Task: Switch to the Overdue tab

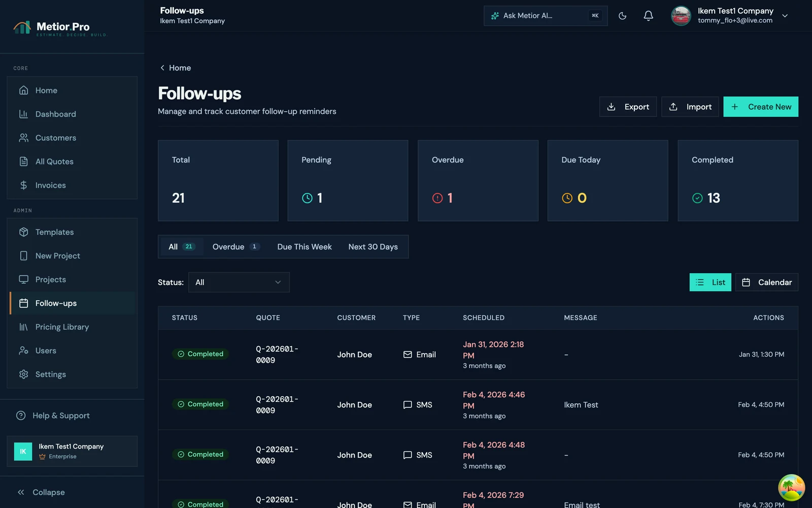Action: click(x=236, y=247)
